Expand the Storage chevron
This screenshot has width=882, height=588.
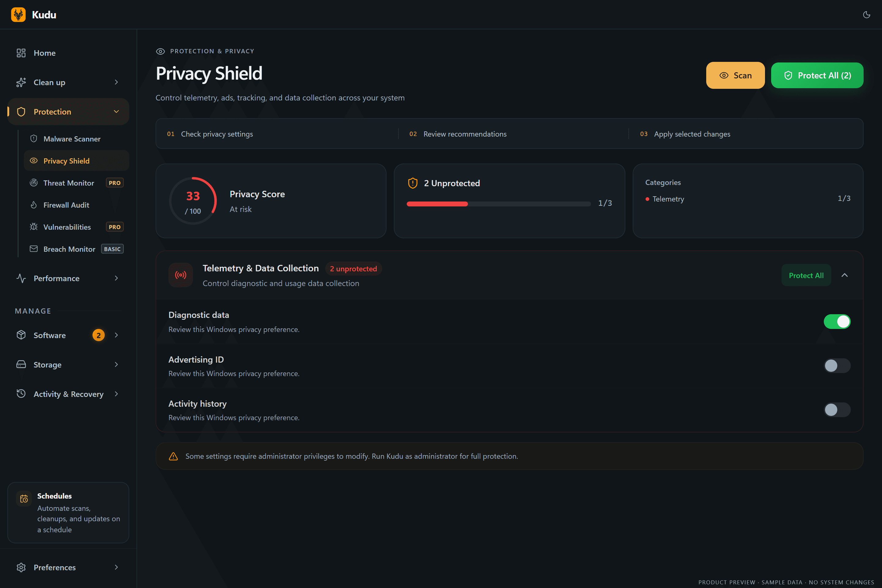(116, 364)
